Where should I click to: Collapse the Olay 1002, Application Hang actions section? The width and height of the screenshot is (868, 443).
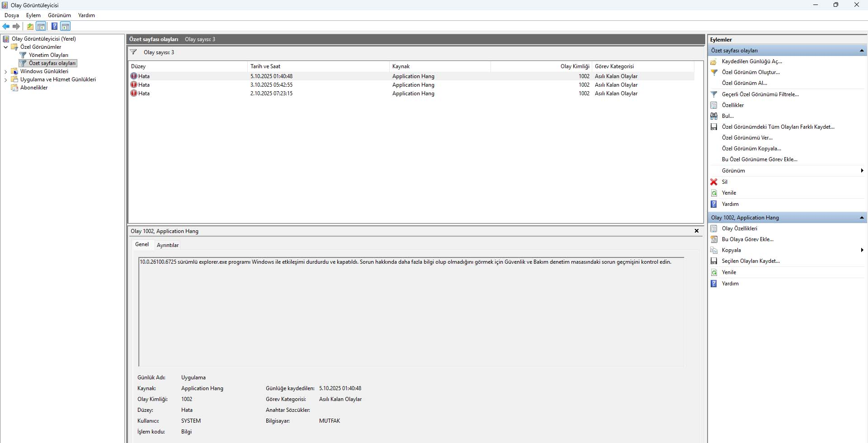(x=862, y=218)
